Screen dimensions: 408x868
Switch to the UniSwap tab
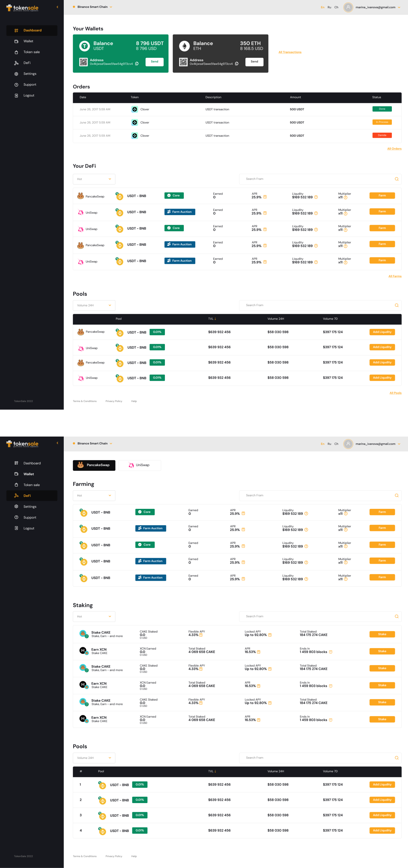139,465
